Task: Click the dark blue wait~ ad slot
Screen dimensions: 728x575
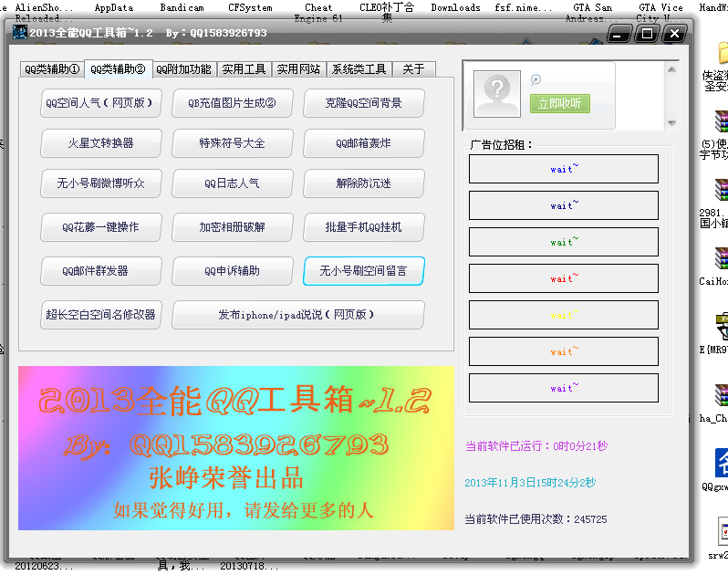Action: point(563,205)
